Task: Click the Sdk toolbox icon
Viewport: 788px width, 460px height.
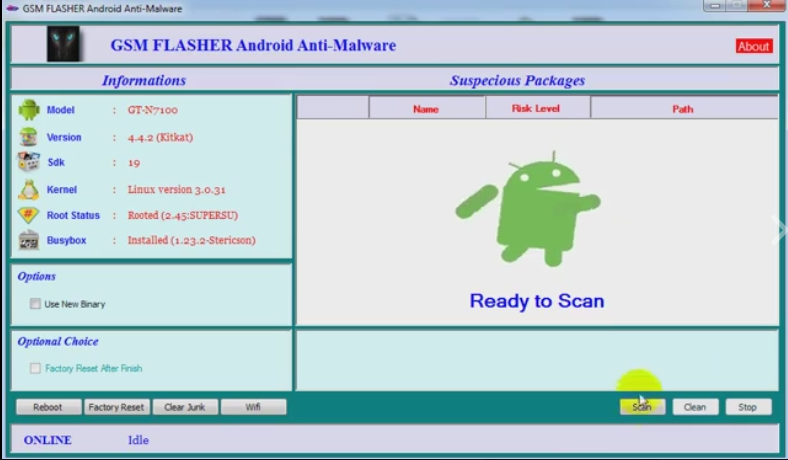Action: pyautogui.click(x=29, y=162)
